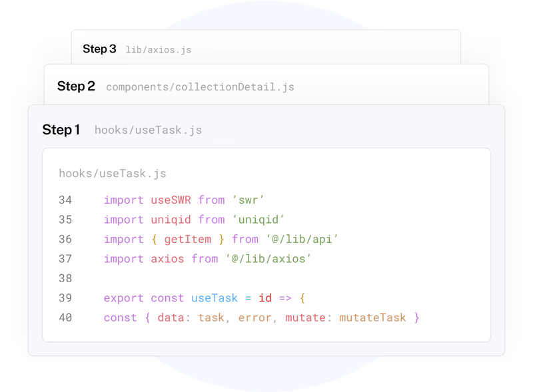Click the id parameter on line 39
Viewport: 533px width, 392px height.
[x=265, y=298]
